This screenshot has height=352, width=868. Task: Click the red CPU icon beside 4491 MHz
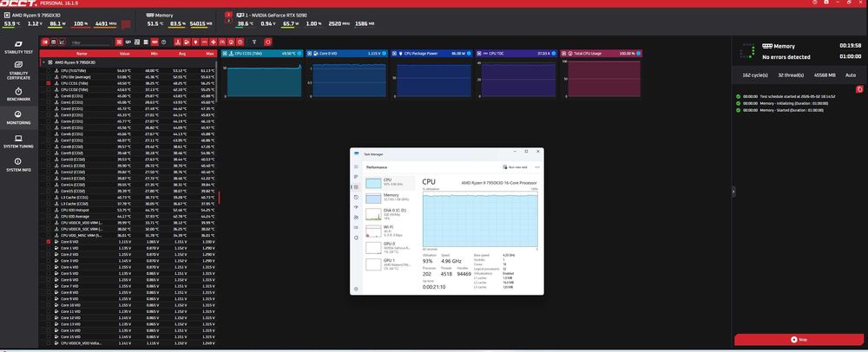coord(126,23)
